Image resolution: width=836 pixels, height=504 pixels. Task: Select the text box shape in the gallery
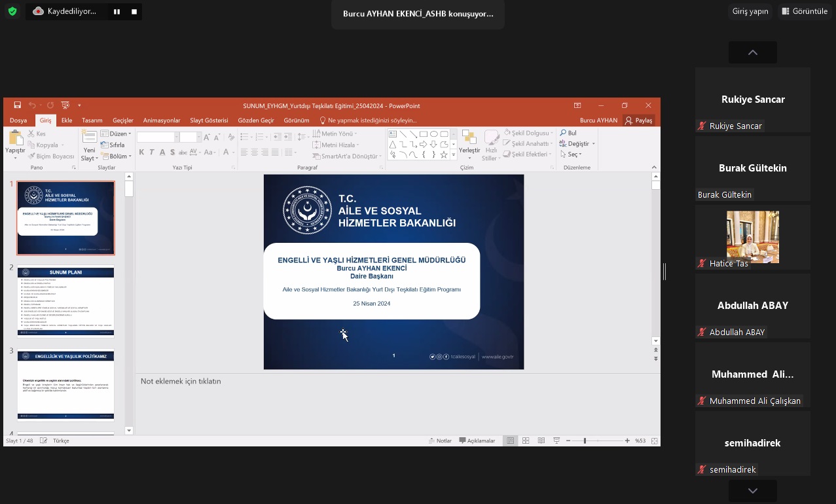click(x=393, y=134)
